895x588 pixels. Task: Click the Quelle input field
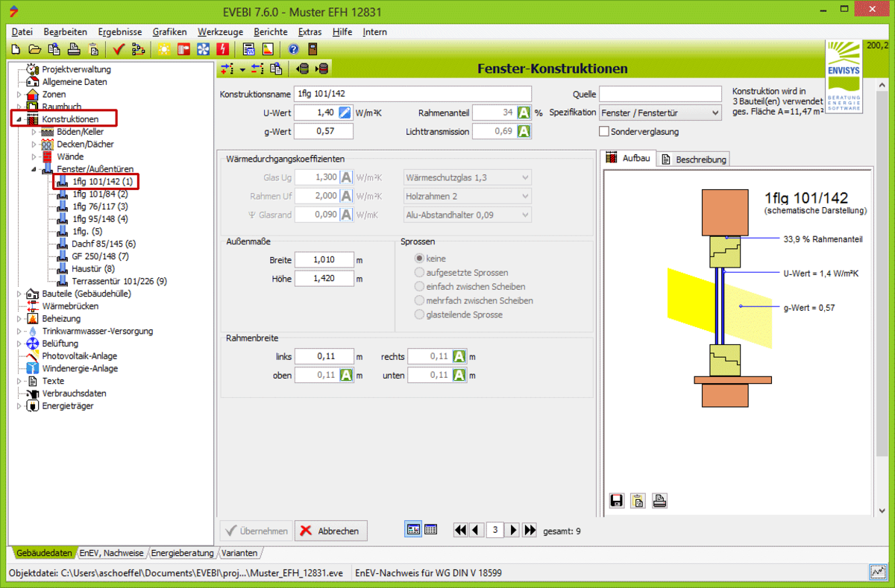[661, 94]
